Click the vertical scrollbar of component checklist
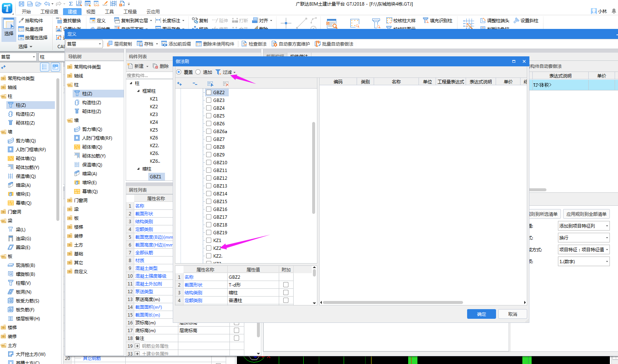This screenshot has height=364, width=618. (x=314, y=168)
